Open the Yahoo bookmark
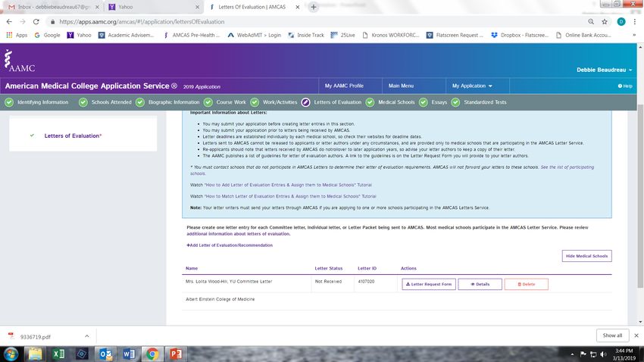The height and width of the screenshot is (362, 644). click(x=80, y=36)
